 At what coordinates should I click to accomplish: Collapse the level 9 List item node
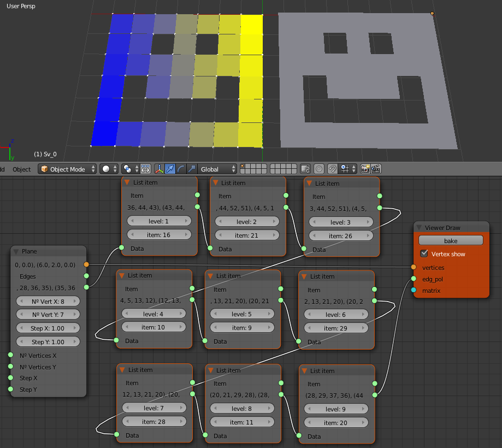coord(304,371)
